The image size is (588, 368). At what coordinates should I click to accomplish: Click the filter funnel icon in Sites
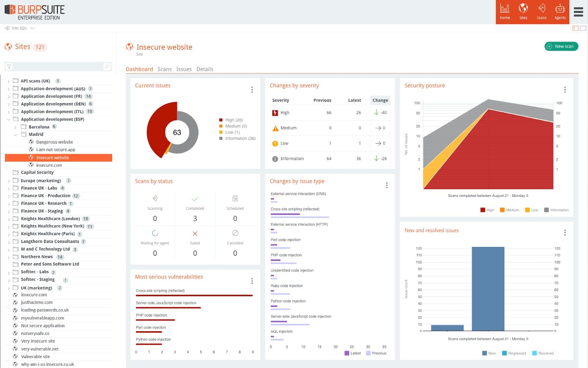9,67
